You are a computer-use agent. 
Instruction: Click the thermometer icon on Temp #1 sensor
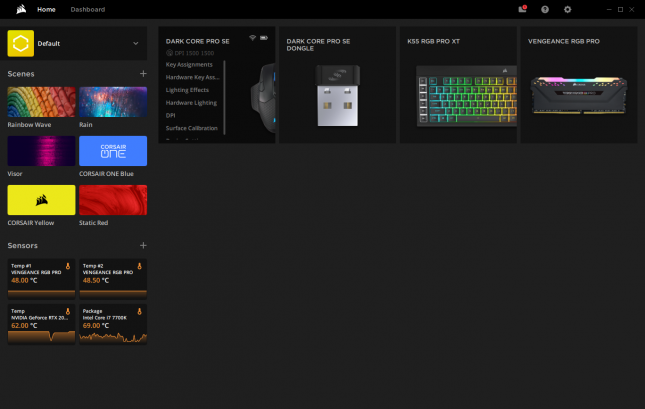point(68,266)
